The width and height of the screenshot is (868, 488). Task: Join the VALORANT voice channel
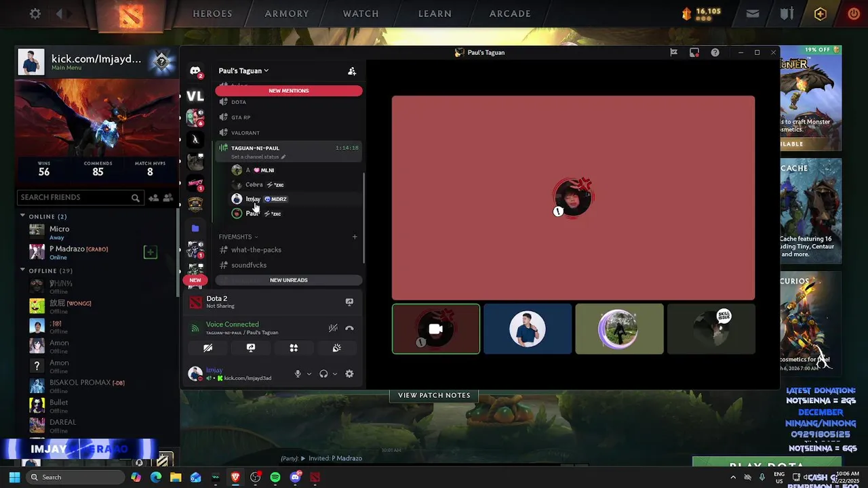(288, 133)
